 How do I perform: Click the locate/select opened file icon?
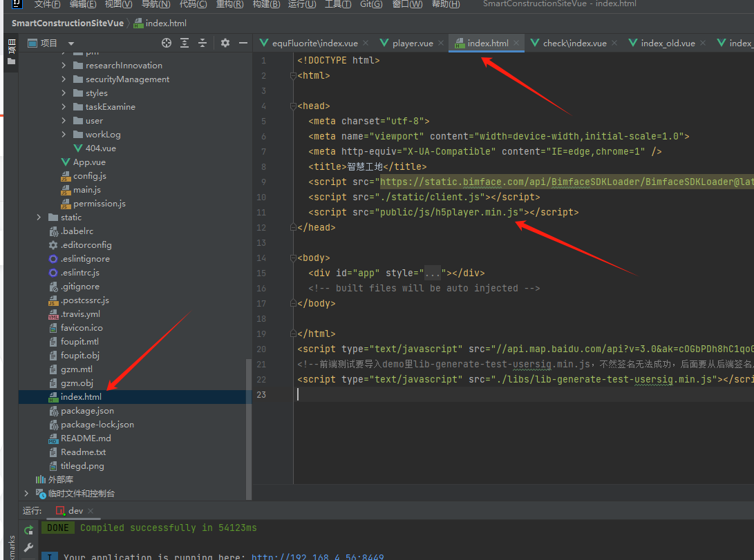pos(167,44)
